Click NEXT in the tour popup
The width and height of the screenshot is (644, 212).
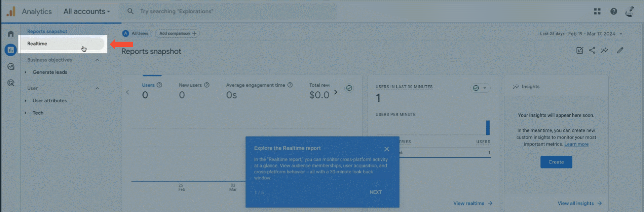376,192
